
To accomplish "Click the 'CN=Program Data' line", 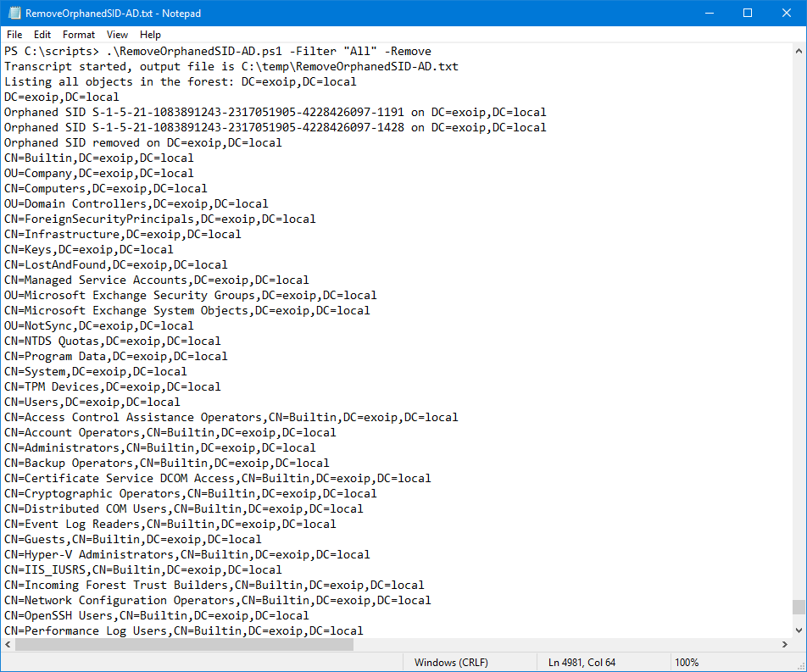I will click(x=116, y=357).
